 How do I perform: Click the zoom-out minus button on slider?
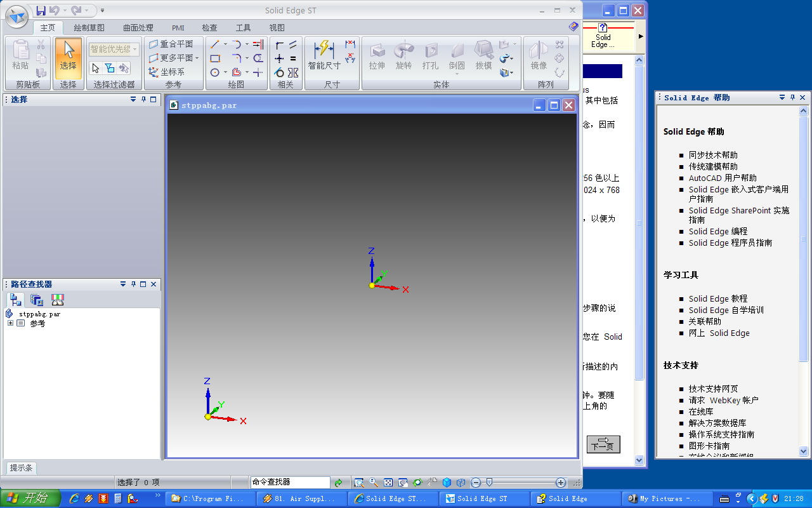click(476, 483)
